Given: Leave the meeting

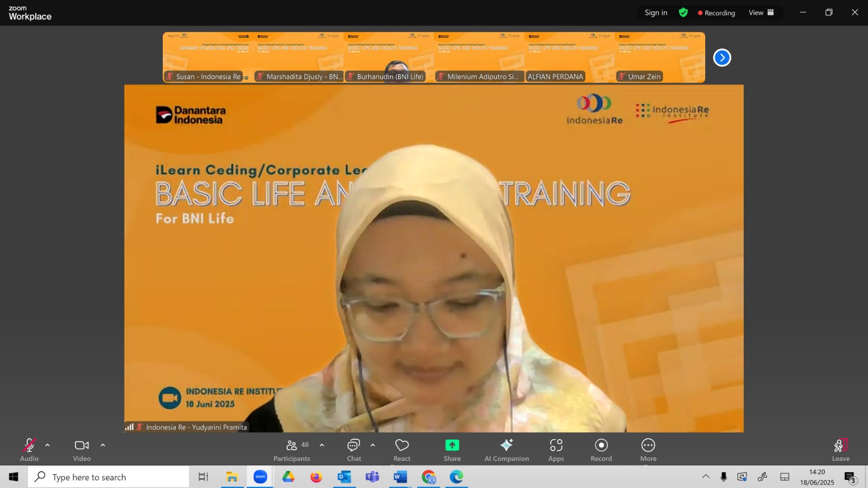Looking at the screenshot, I should click(841, 450).
